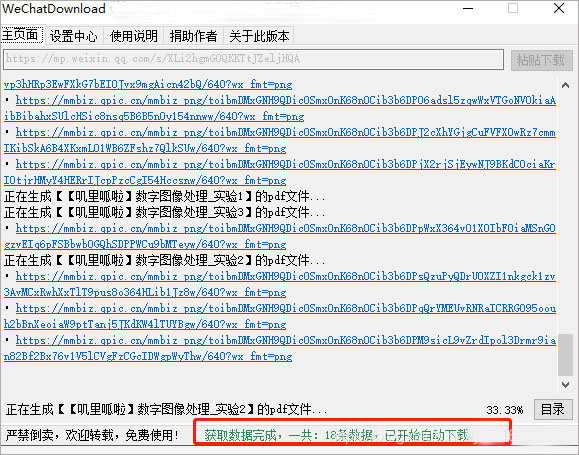Click log line for 实验3 pdf generation
The image size is (579, 455).
[164, 212]
